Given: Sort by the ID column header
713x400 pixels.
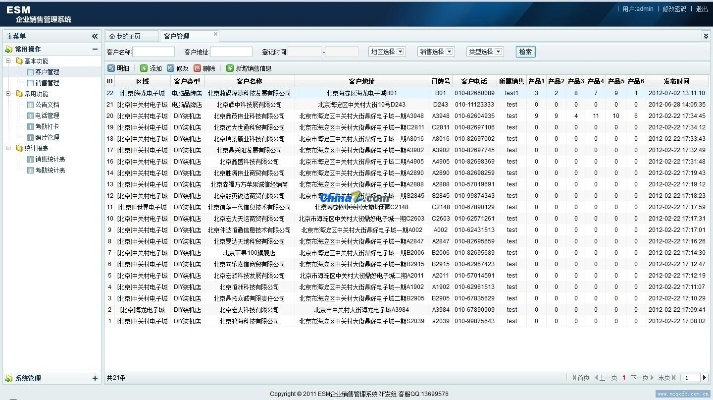Looking at the screenshot, I should pos(110,81).
